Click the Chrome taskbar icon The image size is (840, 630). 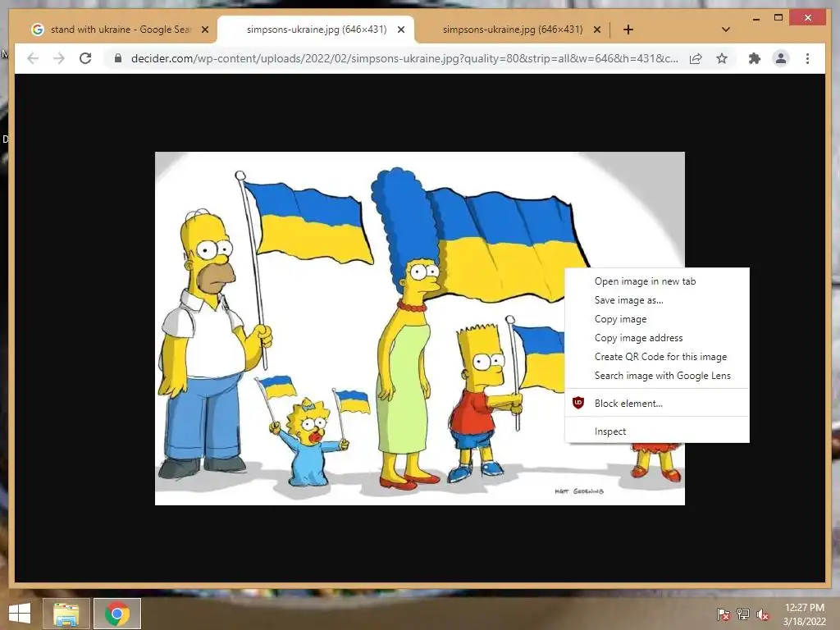[117, 614]
